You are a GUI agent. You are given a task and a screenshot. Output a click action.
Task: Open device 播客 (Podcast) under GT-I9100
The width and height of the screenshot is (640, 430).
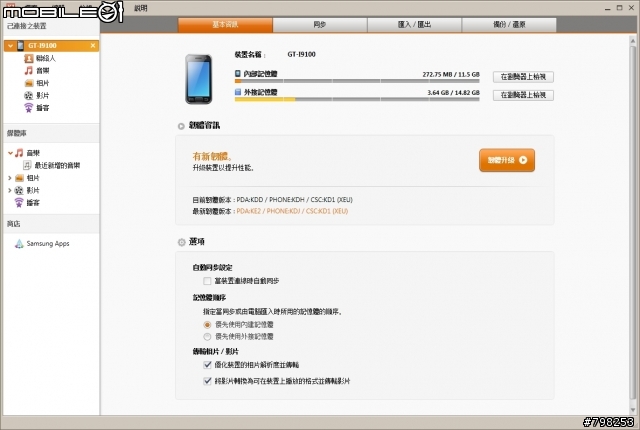tap(37, 108)
